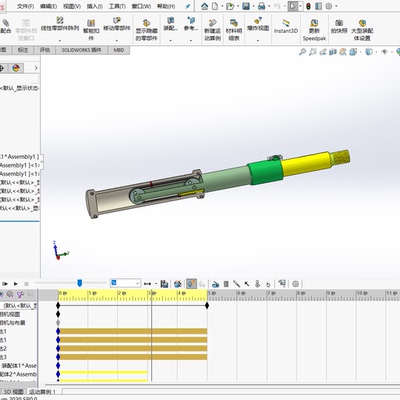Open the 窗口(W) menu
Viewport: 400px width, 400px height.
click(141, 6)
